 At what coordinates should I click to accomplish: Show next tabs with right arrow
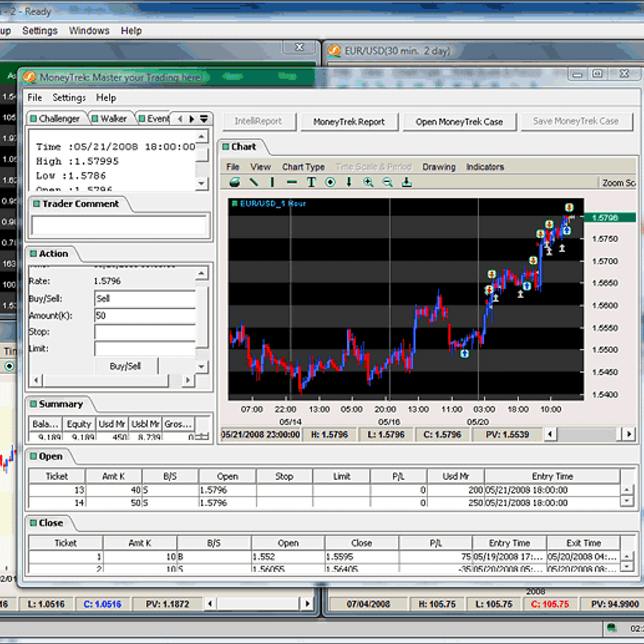(192, 119)
